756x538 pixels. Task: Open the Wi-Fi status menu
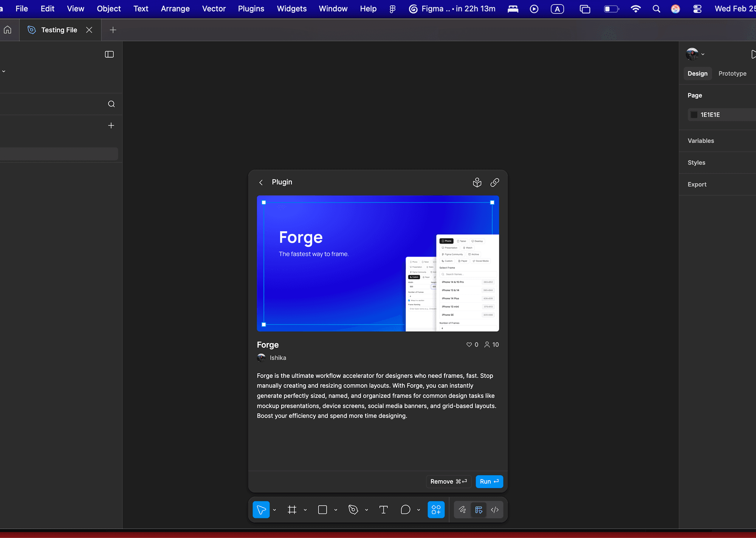[x=636, y=9]
